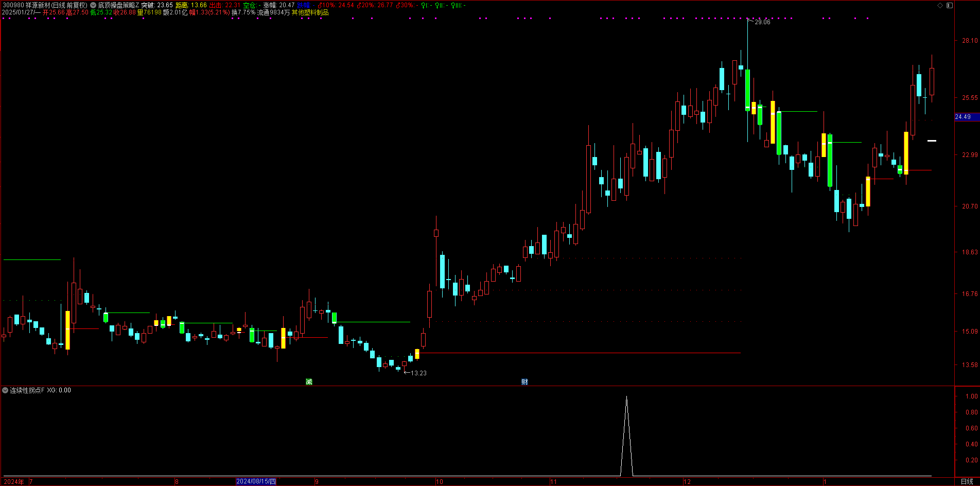The height and width of the screenshot is (486, 980).
Task: Click the 1.00 value on indicator axis
Action: [x=972, y=396]
